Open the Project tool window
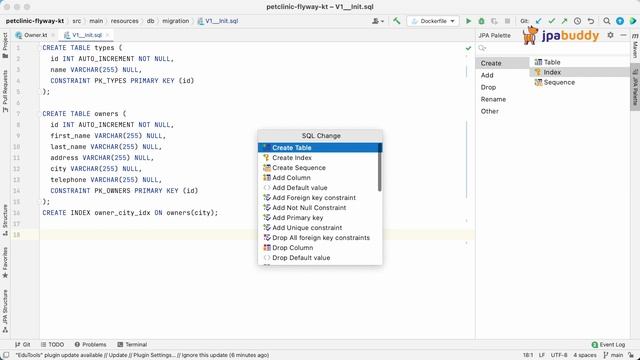 tap(5, 45)
